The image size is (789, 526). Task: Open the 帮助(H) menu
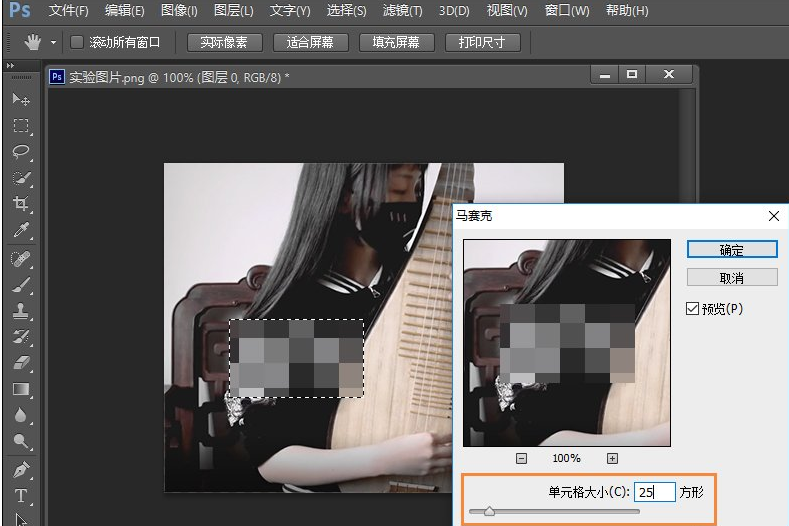(627, 11)
